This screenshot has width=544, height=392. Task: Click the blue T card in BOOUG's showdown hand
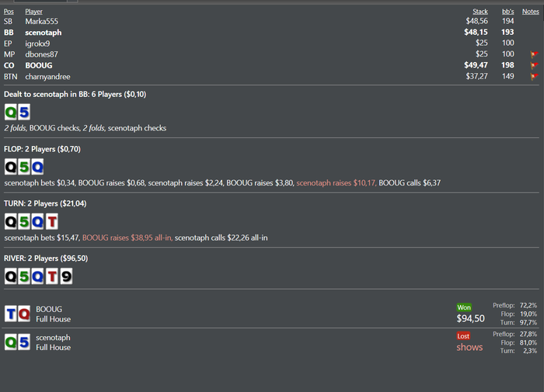coord(11,314)
